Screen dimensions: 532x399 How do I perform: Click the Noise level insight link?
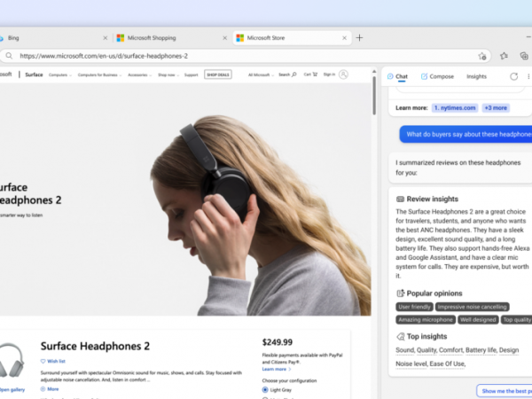[x=411, y=364]
